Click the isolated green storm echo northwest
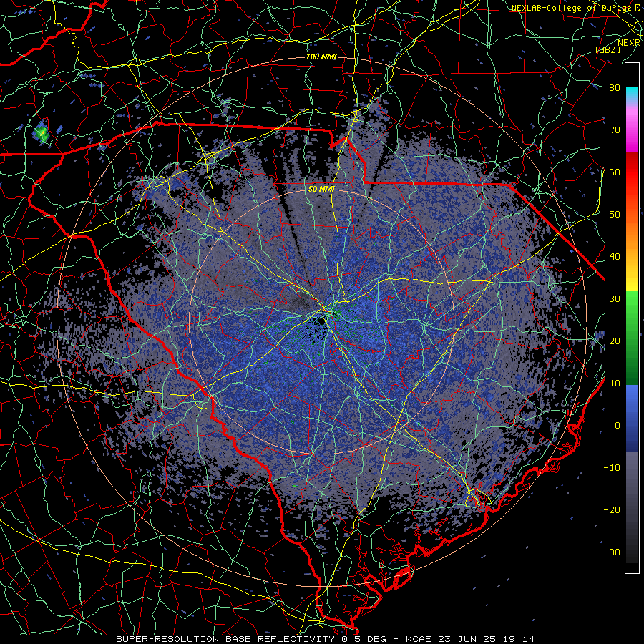This screenshot has height=644, width=644. point(42,132)
